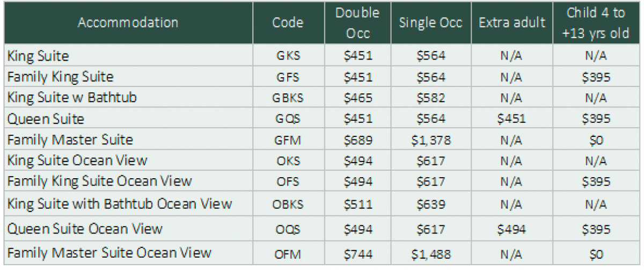Select Family Master Suite Ocean View name
The image size is (644, 270).
109,253
